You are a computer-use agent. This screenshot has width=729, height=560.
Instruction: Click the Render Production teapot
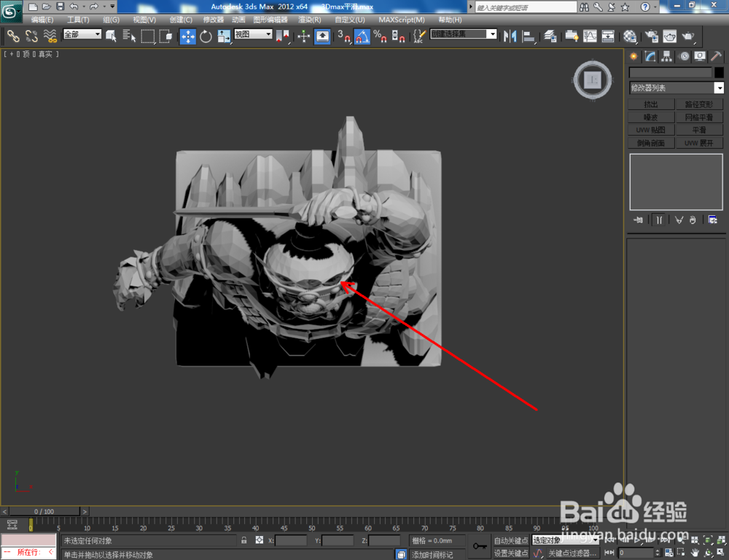tap(688, 36)
